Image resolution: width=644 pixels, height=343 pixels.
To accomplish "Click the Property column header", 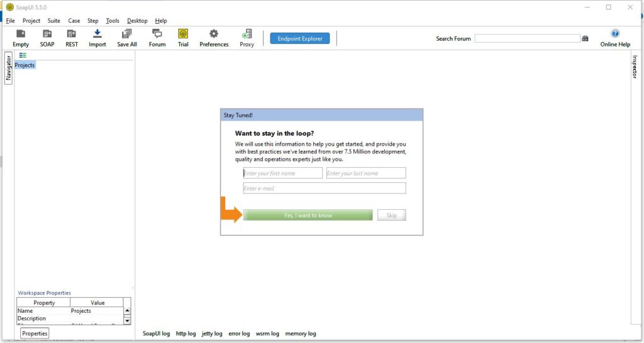I will 43,302.
